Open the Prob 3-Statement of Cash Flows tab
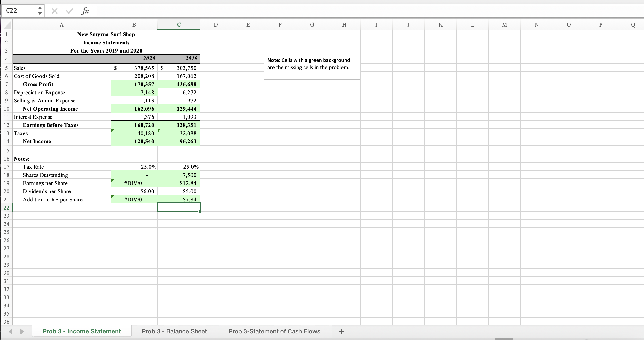Image resolution: width=644 pixels, height=340 pixels. [274, 331]
